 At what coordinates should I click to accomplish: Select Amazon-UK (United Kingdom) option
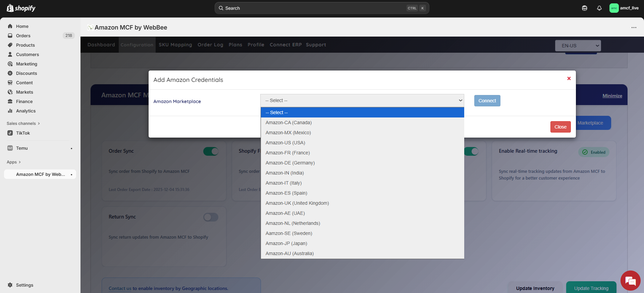[x=297, y=203]
